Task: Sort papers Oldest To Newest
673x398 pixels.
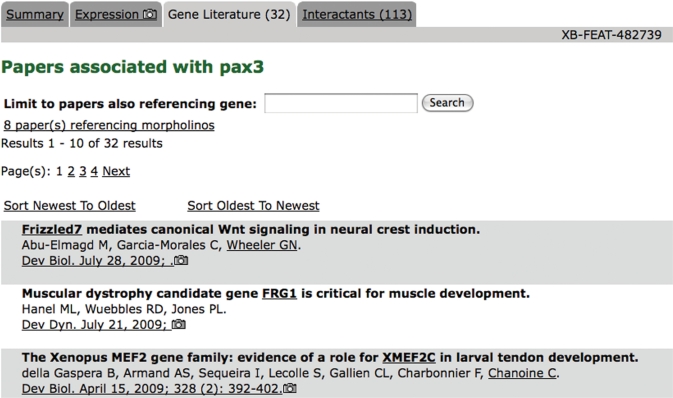Action: pos(253,206)
